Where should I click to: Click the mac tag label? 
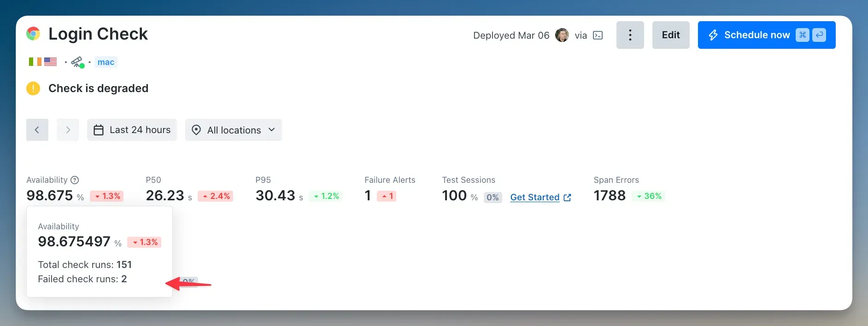click(106, 62)
